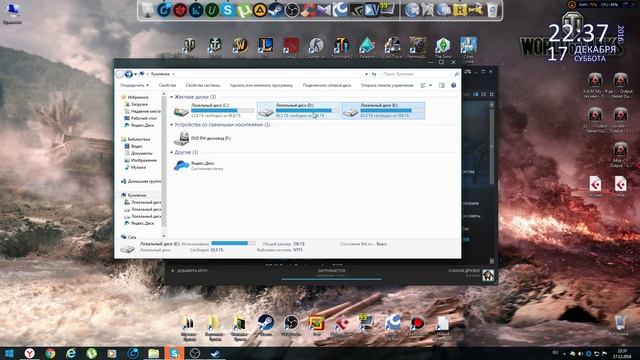
Task: Open the recent locations dropdown beside nav arrows
Action: pos(135,74)
